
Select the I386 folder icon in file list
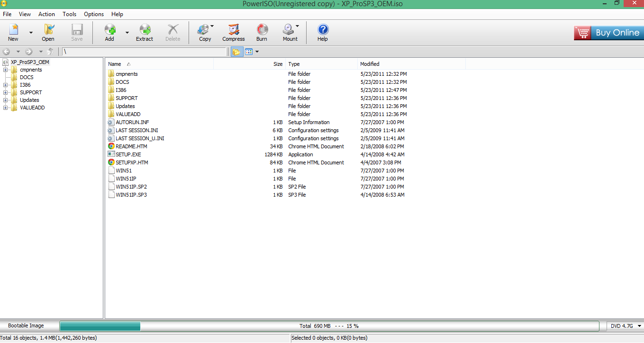coord(111,90)
